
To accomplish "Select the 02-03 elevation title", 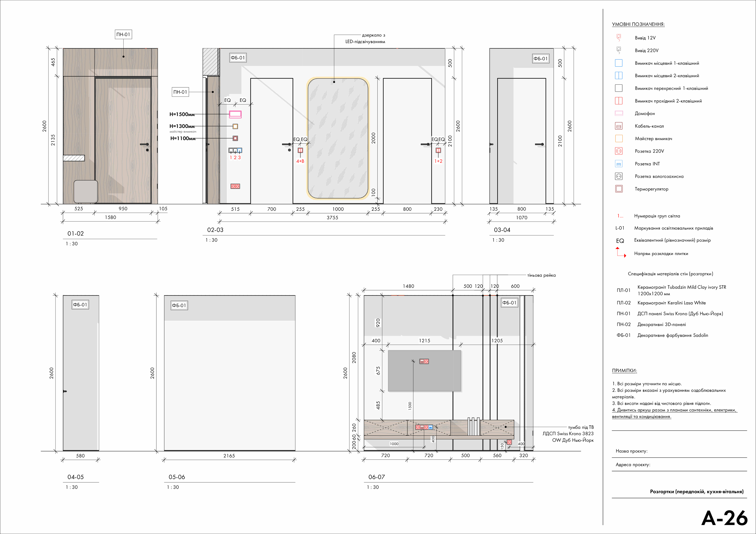I will pyautogui.click(x=215, y=230).
